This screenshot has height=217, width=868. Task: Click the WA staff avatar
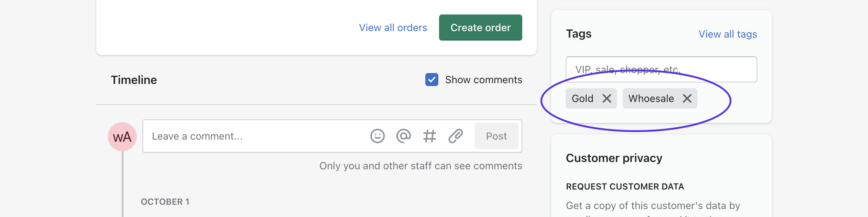pos(122,137)
